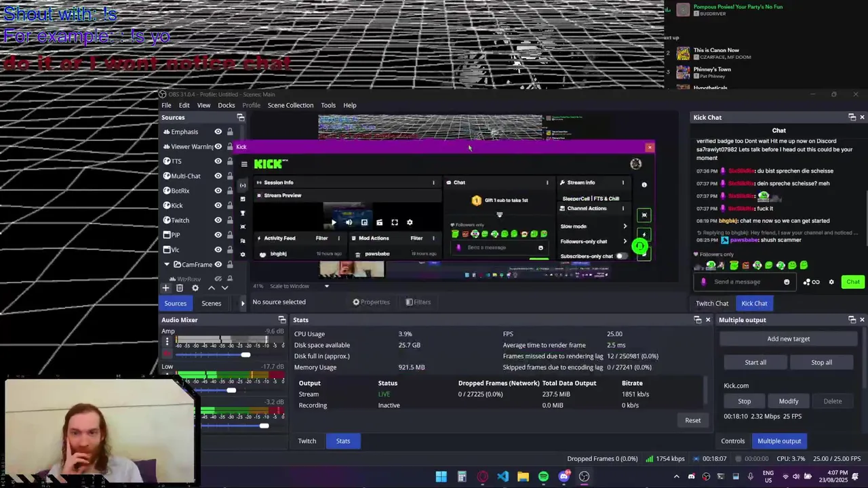Click Add new target button
Viewport: 868px width, 488px height.
tap(789, 339)
